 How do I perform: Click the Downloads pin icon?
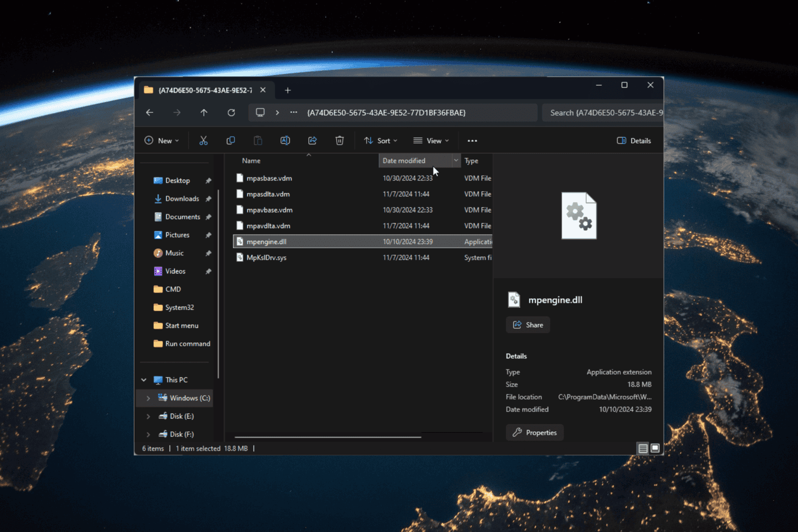click(x=208, y=199)
